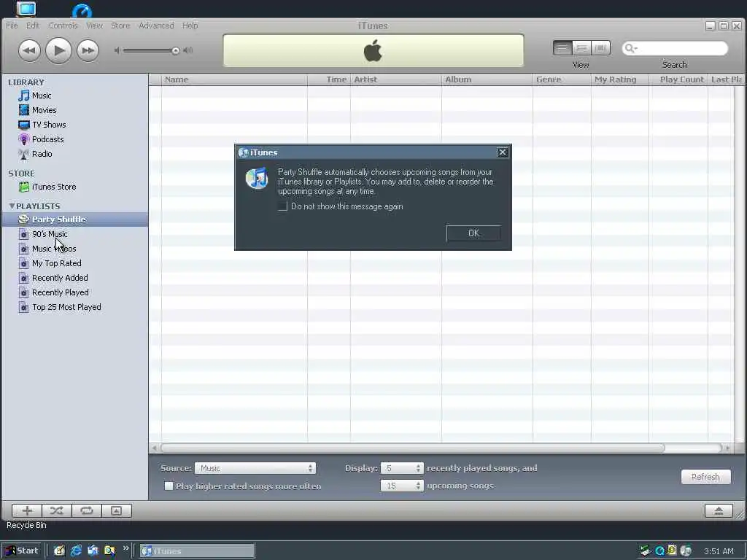
Task: Switch to list view button
Action: pyautogui.click(x=562, y=48)
